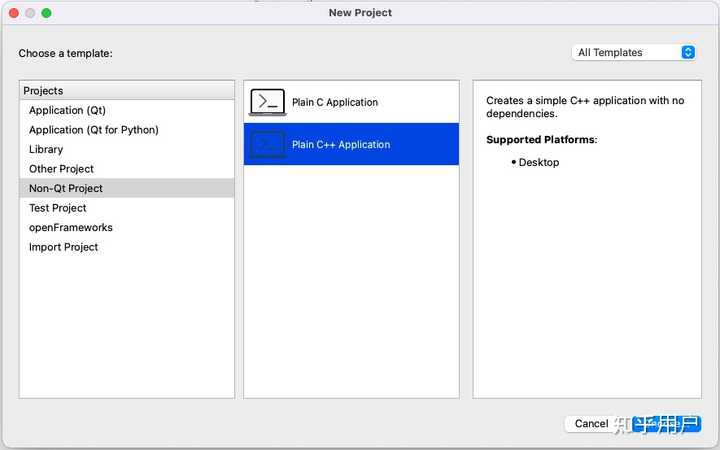This screenshot has width=720, height=450.
Task: Select Import Project category
Action: [x=127, y=247]
